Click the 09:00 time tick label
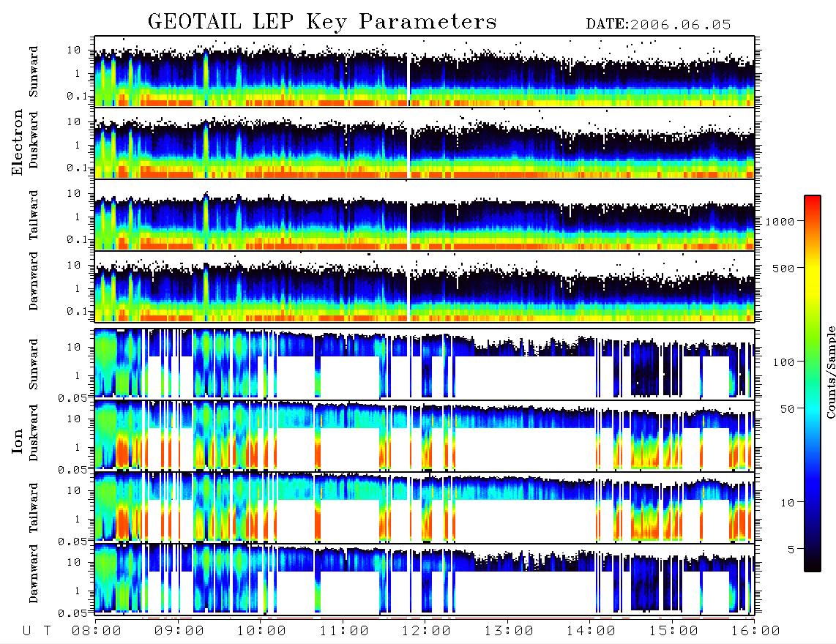 pos(179,631)
